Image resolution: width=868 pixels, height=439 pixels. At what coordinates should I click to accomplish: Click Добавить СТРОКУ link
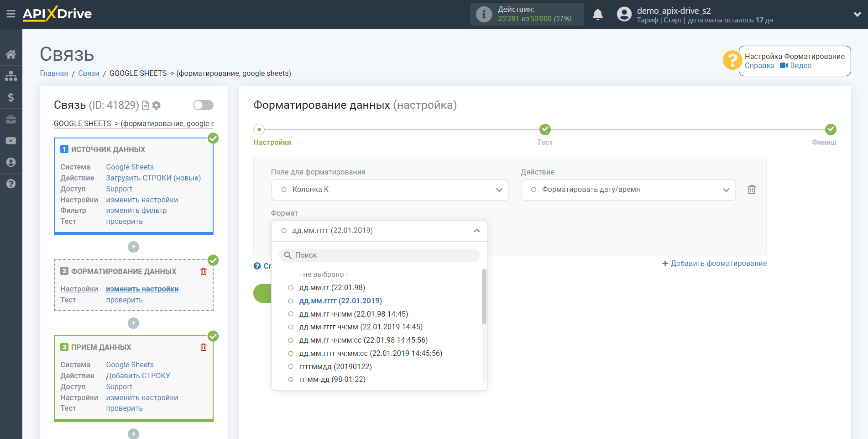click(138, 376)
